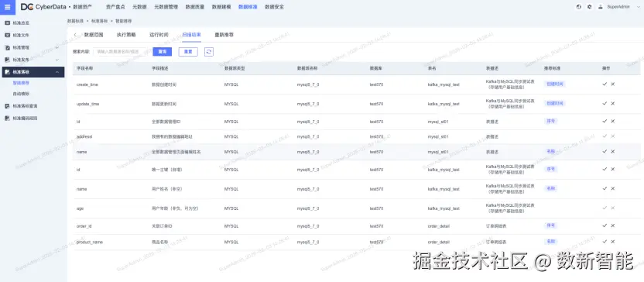Viewport: 644px width, 282px height.
Task: Click the 标准落标查询 sidebar icon
Action: (7, 106)
